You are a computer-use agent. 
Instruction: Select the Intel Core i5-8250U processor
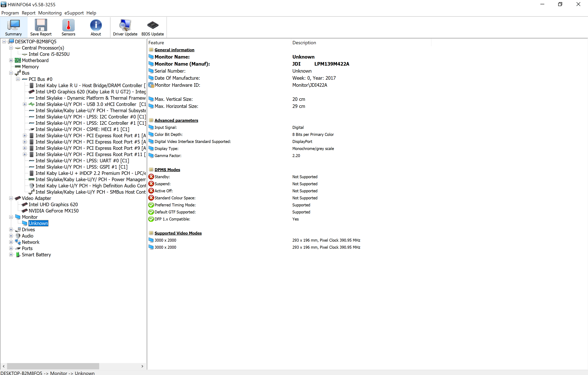click(49, 54)
